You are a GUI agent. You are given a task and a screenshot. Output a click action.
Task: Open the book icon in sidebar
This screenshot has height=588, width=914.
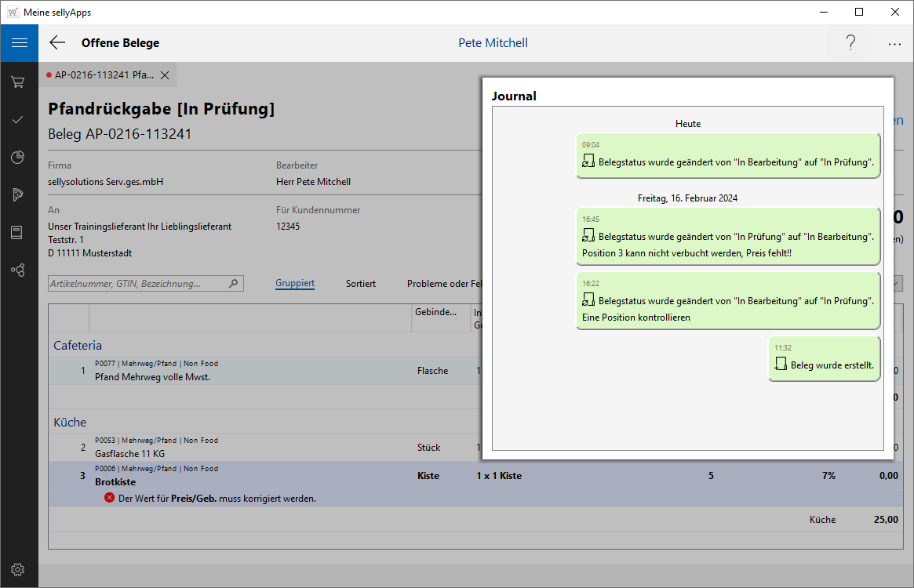[18, 232]
